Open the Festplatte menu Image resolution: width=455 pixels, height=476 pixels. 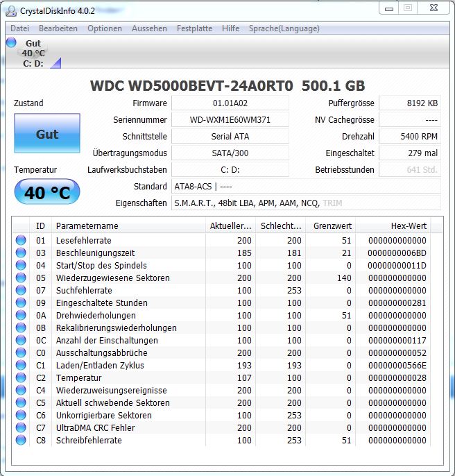(x=194, y=28)
